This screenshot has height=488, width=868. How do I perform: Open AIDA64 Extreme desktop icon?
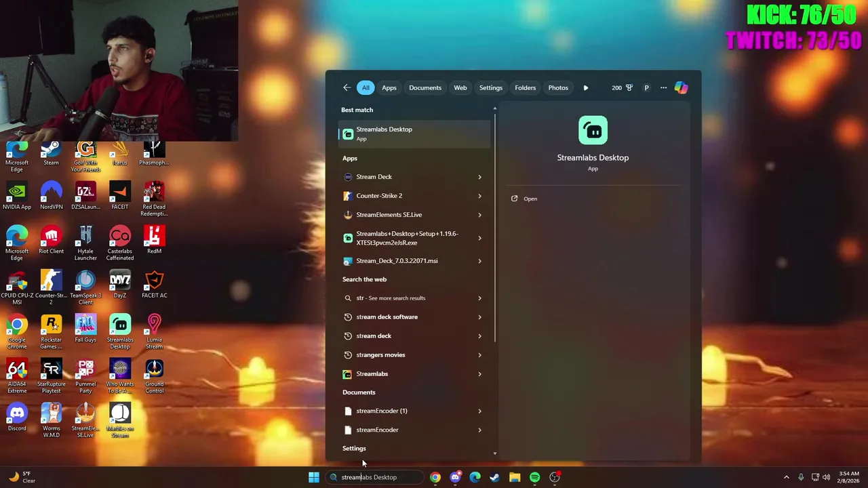(x=17, y=376)
